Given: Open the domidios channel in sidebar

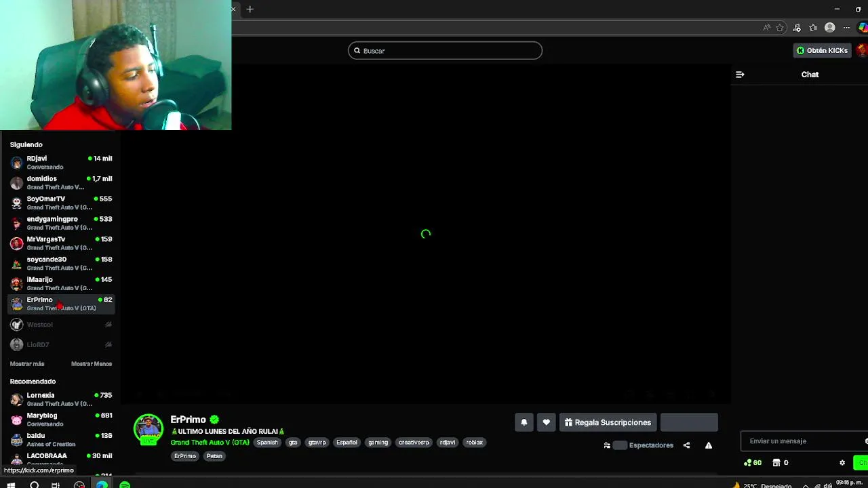Looking at the screenshot, I should coord(61,183).
